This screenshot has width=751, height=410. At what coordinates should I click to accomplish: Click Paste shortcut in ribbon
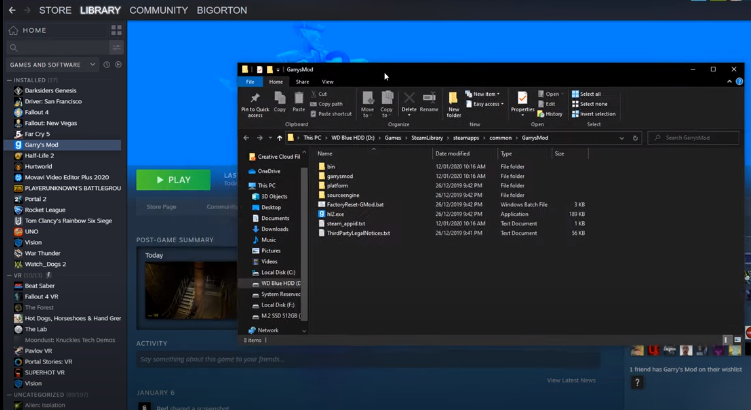click(331, 114)
